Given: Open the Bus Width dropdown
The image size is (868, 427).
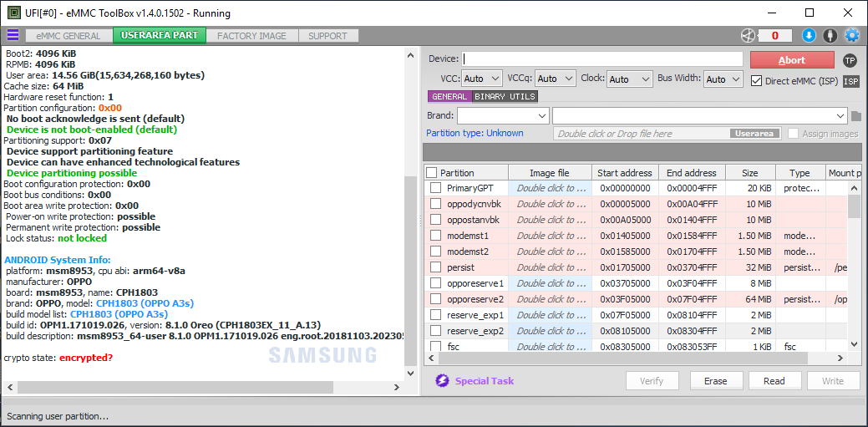Looking at the screenshot, I should [x=723, y=79].
